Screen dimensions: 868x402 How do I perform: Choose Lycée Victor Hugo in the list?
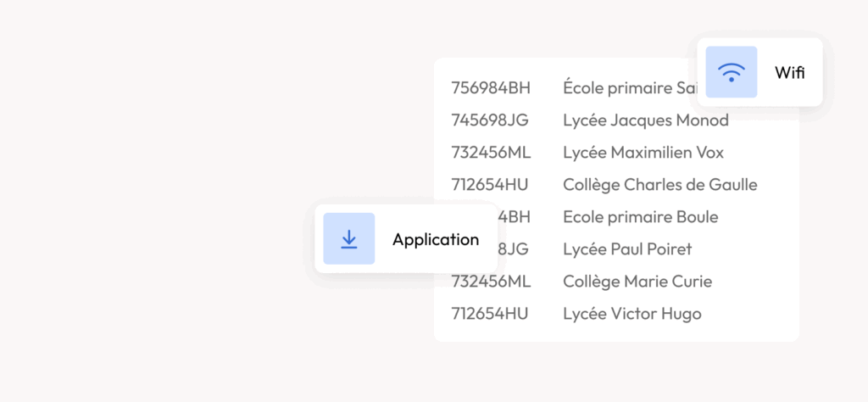632,314
